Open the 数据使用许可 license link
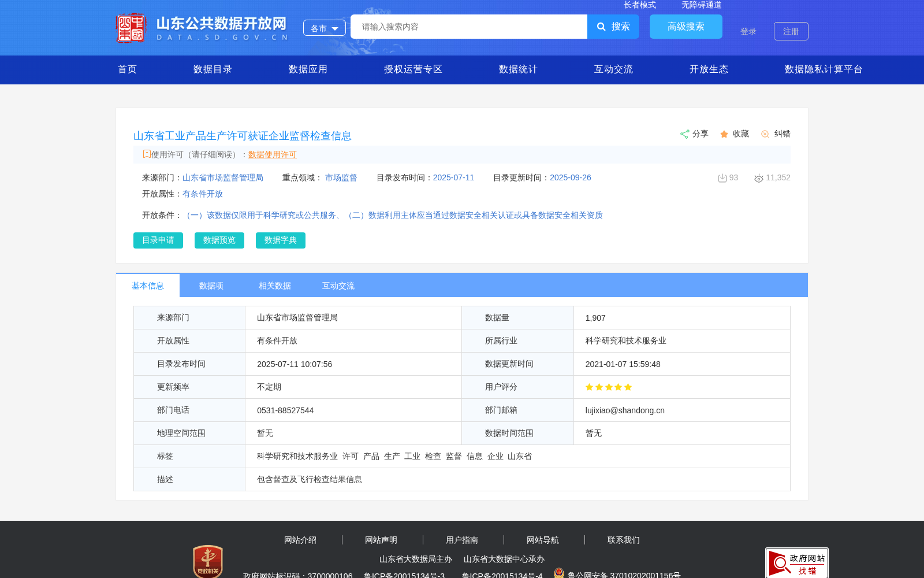This screenshot has width=924, height=578. coord(273,154)
